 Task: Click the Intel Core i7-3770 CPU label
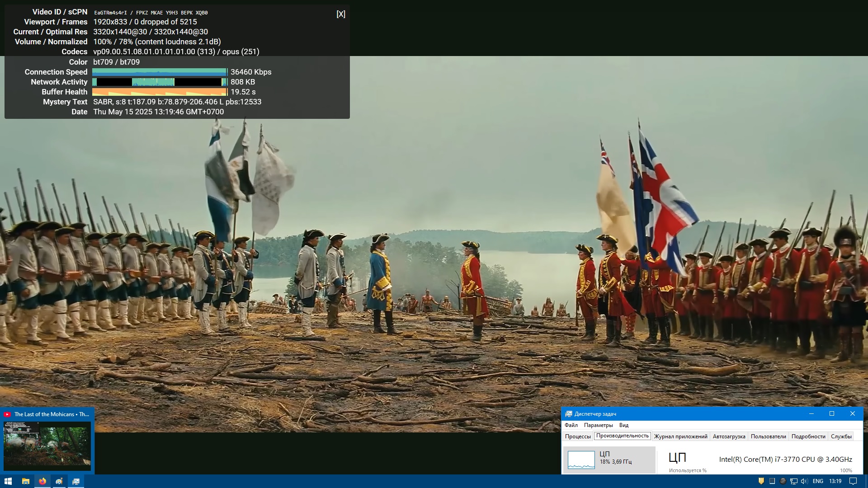point(785,460)
